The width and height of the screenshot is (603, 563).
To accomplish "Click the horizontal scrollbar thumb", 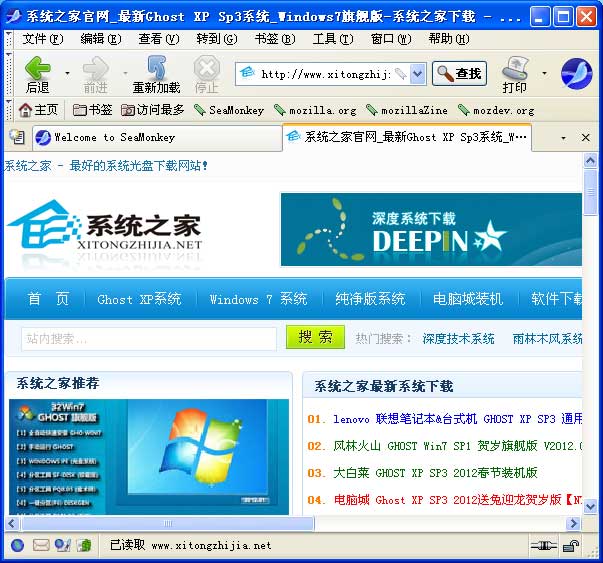I will click(x=168, y=523).
